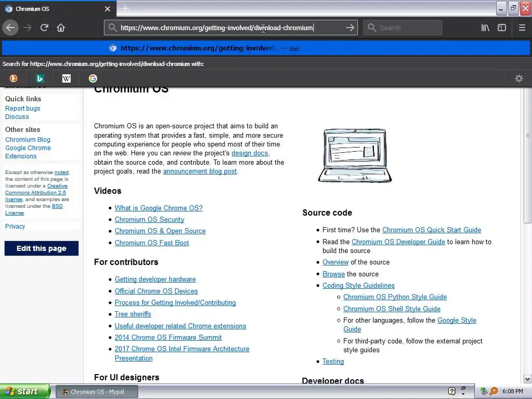Click the help question mark tray icon

(451, 392)
